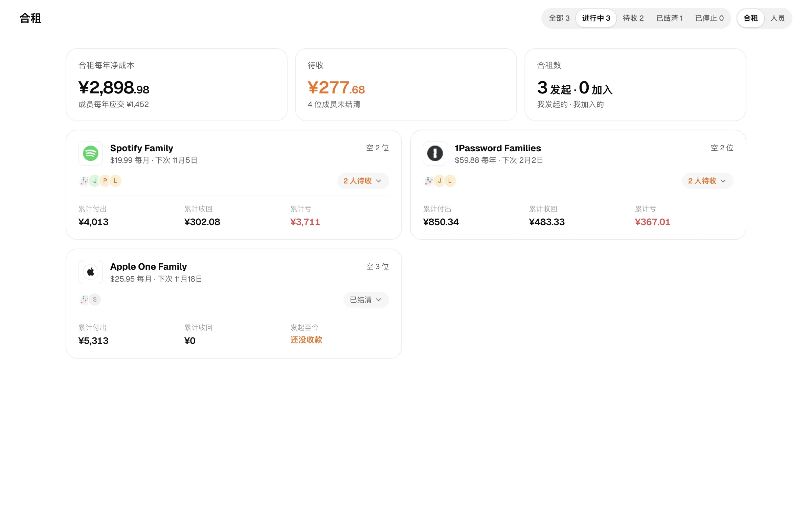
Task: Click the Spotify logo icon
Action: click(90, 153)
